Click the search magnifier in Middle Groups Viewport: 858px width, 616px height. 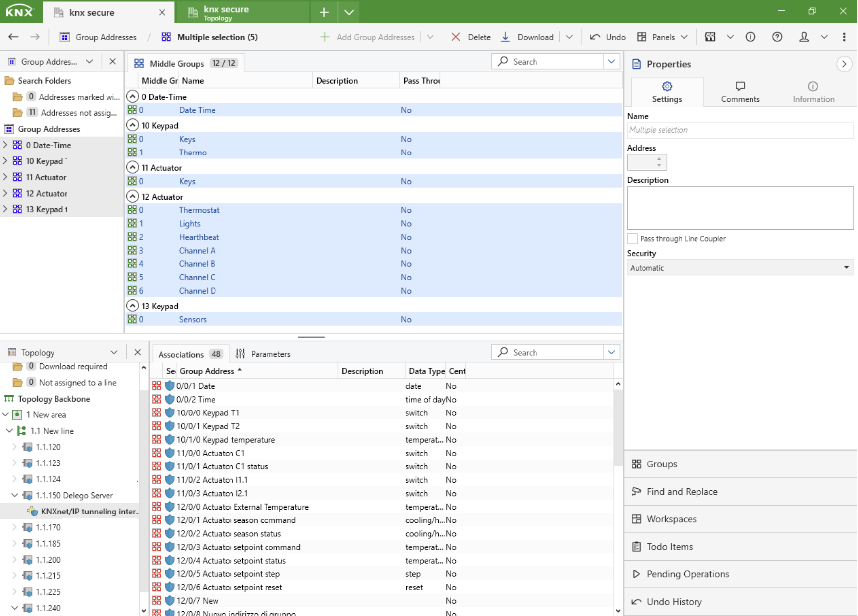503,61
